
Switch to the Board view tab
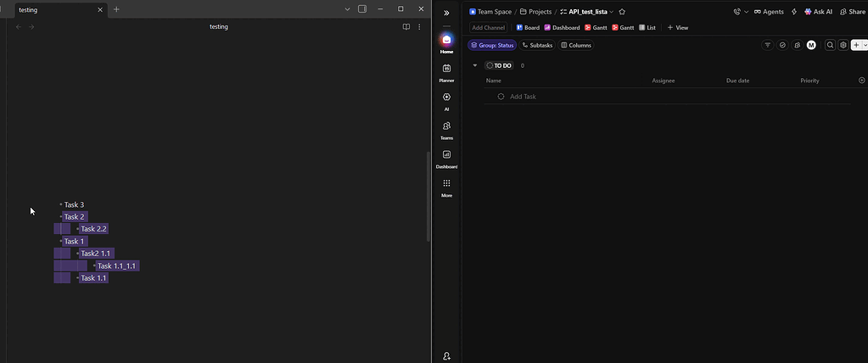(x=528, y=28)
